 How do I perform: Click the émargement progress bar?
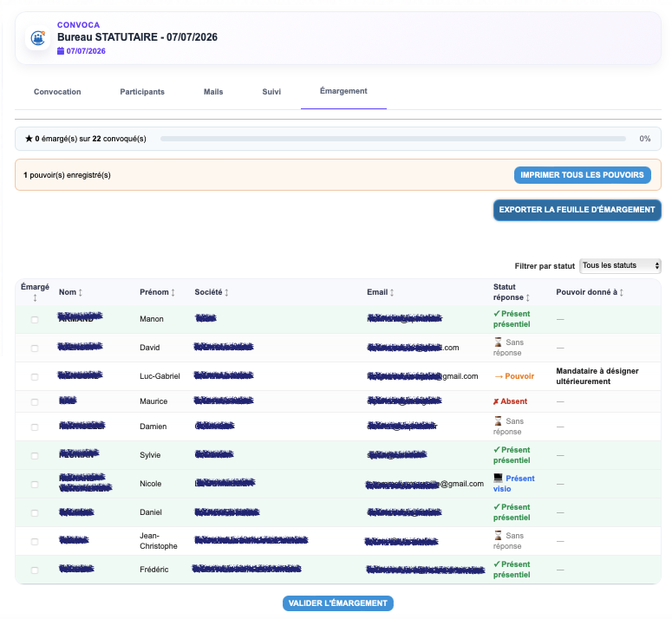coord(393,139)
